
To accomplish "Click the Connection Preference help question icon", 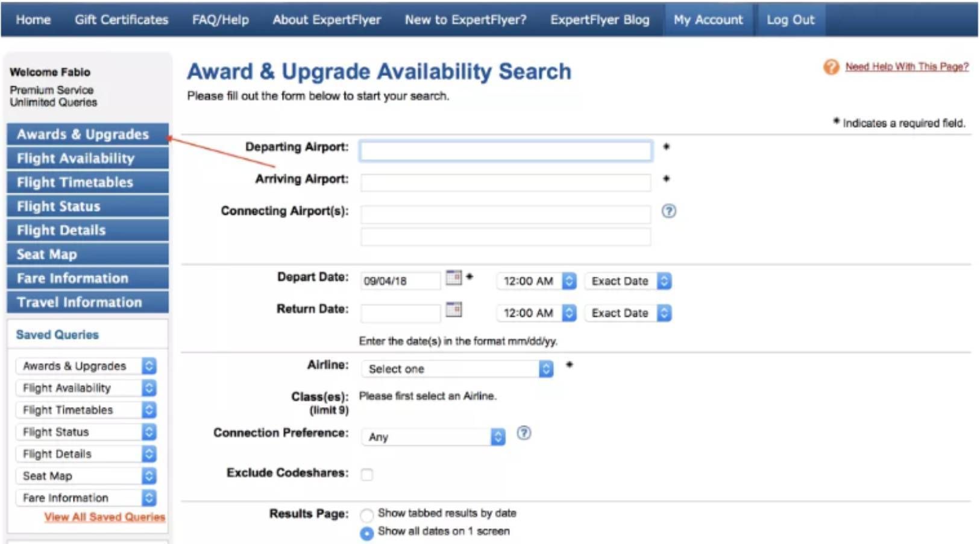I will (x=524, y=433).
